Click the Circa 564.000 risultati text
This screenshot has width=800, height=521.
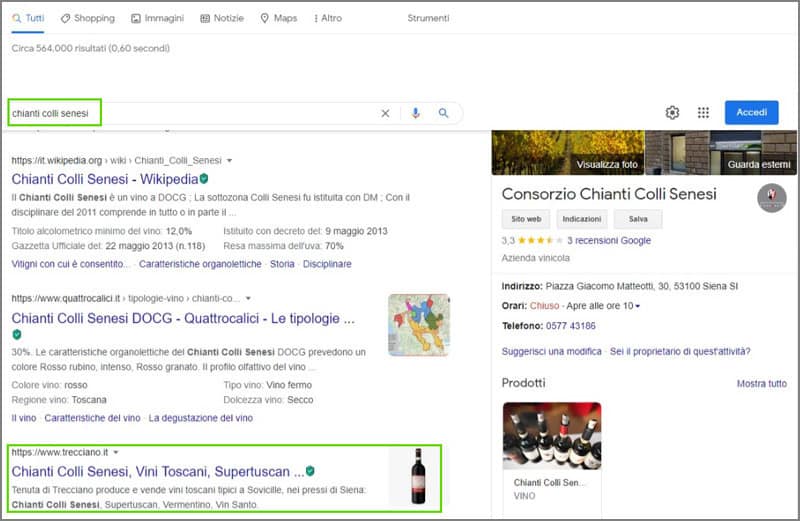pos(91,48)
